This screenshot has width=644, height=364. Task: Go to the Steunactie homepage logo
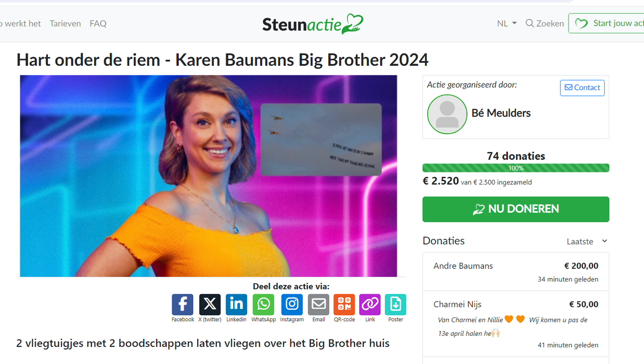click(312, 24)
